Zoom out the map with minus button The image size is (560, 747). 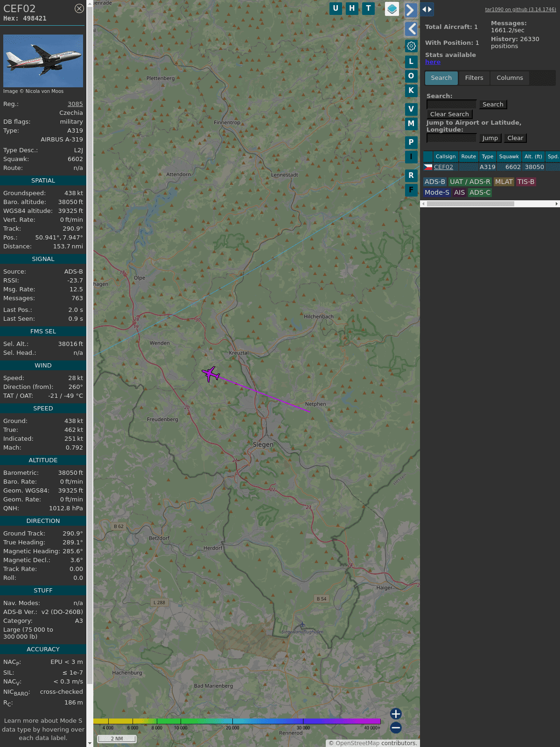click(x=396, y=727)
